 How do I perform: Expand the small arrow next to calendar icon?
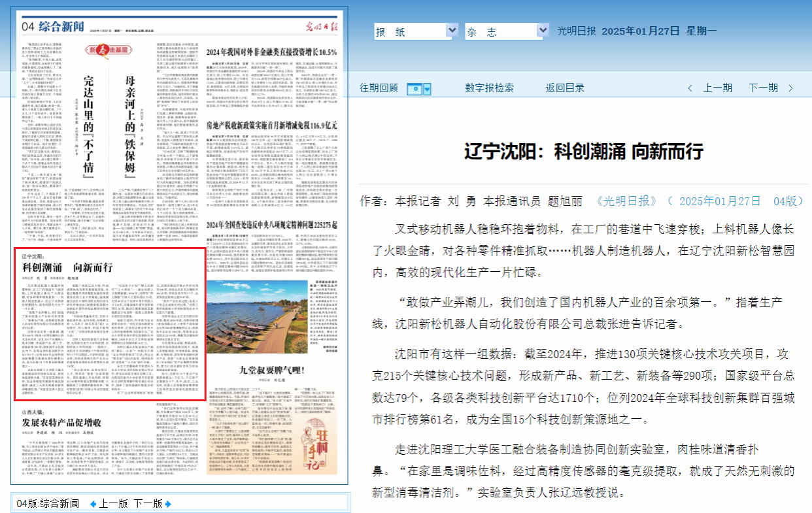(428, 88)
